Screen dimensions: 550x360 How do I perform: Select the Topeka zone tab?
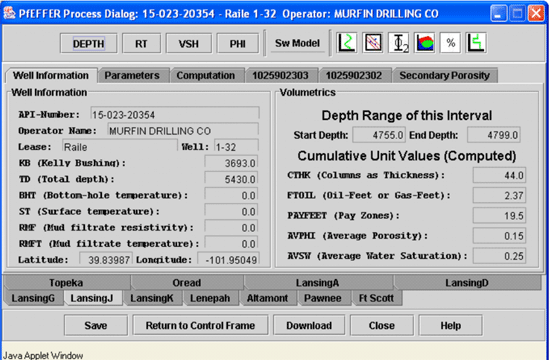(66, 282)
